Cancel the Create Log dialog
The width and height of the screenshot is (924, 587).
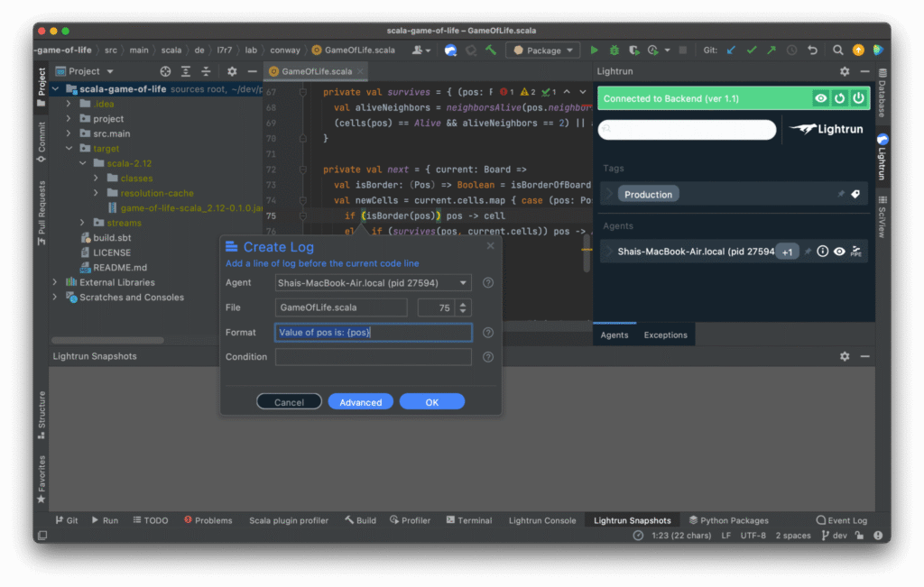[289, 402]
